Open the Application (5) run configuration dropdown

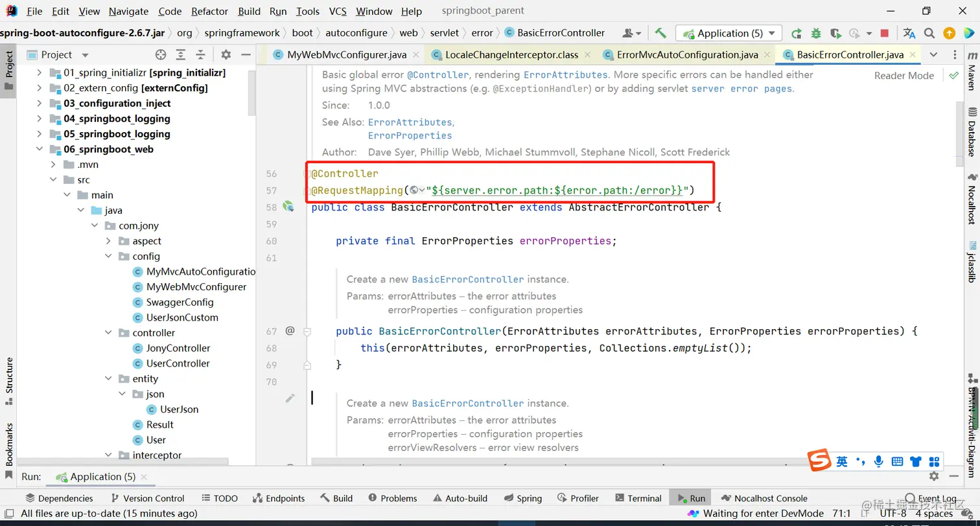coord(729,33)
